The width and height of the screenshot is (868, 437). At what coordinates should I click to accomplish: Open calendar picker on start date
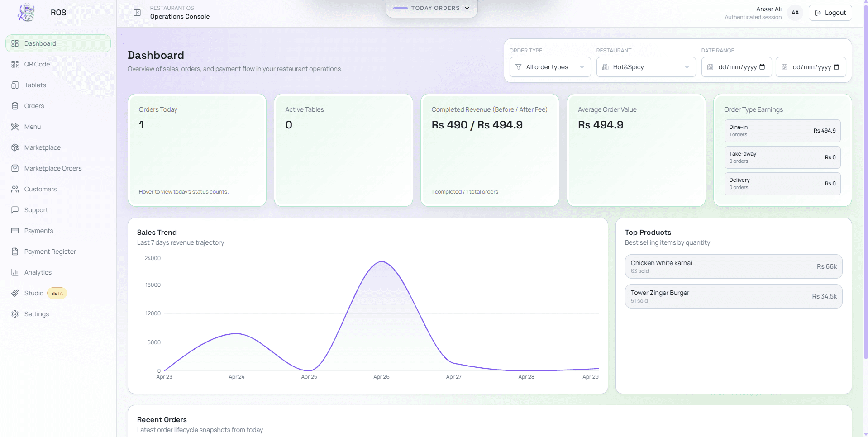[x=762, y=67]
